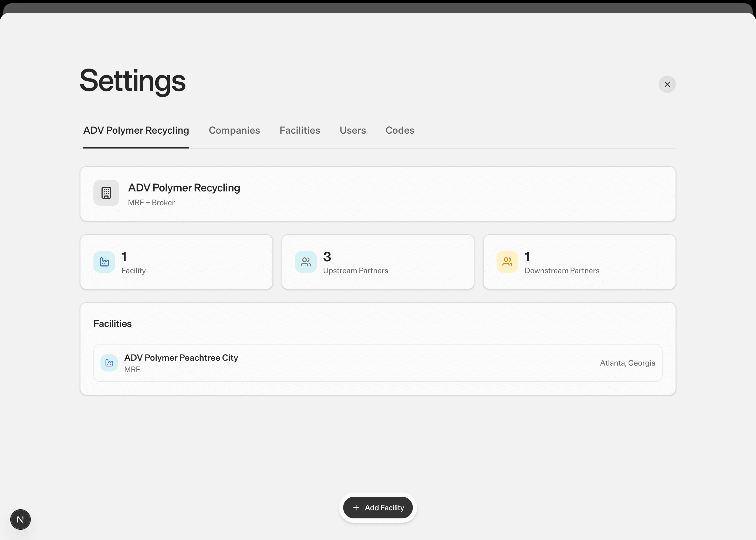Screen dimensions: 756x540
Task: Close the Settings panel with X
Action: point(667,84)
